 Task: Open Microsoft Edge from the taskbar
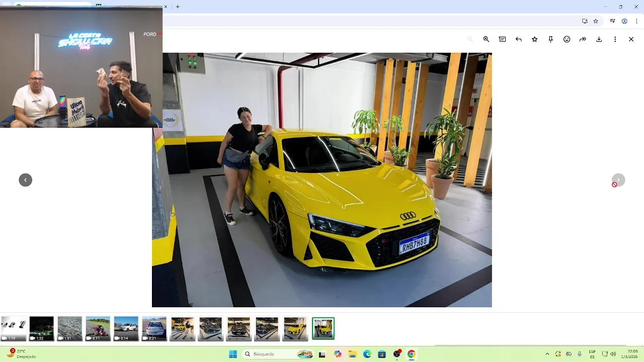click(x=367, y=354)
